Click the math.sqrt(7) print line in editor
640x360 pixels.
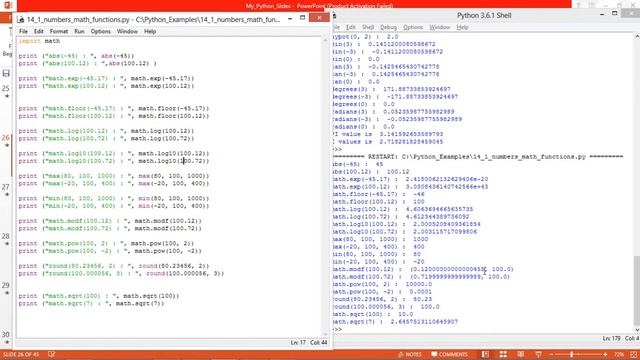click(x=91, y=303)
